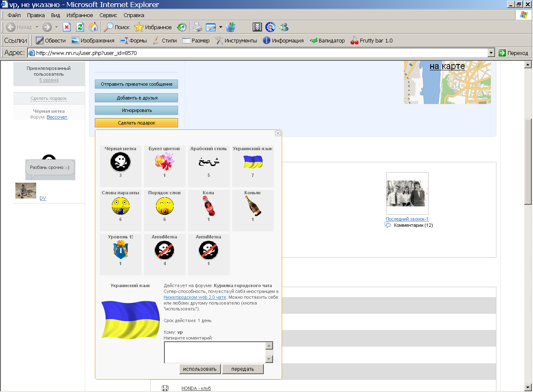Refresh the page using the green arrows icon
Image resolution: width=533 pixels, height=392 pixels.
80,27
